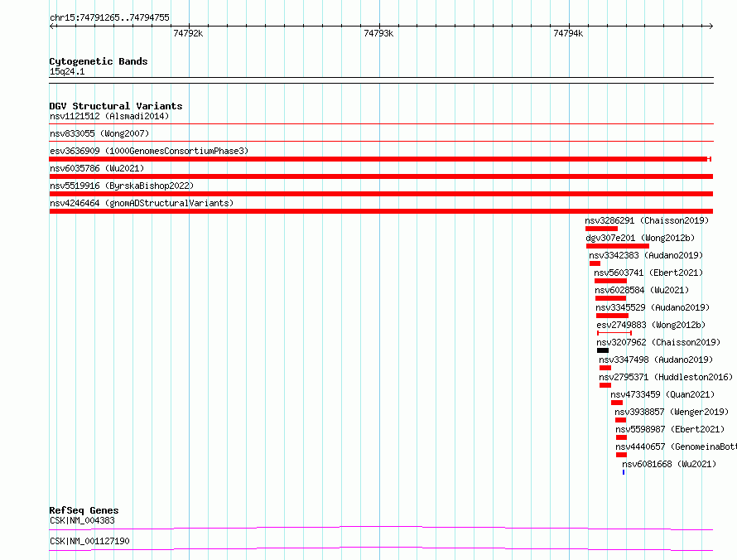Image resolution: width=737 pixels, height=560 pixels.
Task: Select nsv5519916 (ByrskaBishop2022) label
Action: pyautogui.click(x=122, y=186)
